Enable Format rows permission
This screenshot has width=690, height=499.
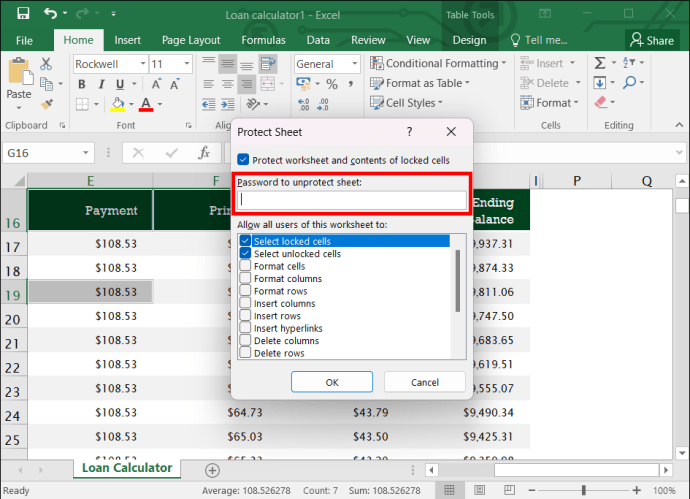tap(246, 290)
